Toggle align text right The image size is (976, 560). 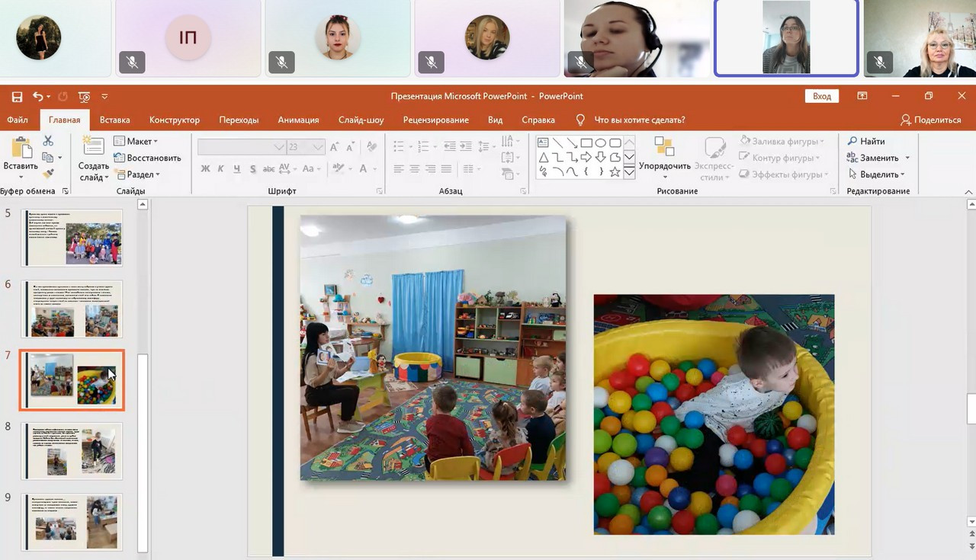point(431,168)
